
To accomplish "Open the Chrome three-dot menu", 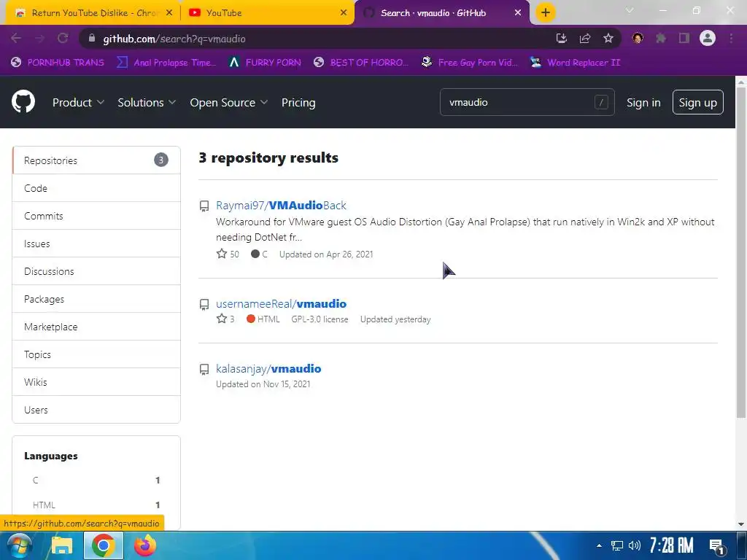I will pyautogui.click(x=731, y=39).
